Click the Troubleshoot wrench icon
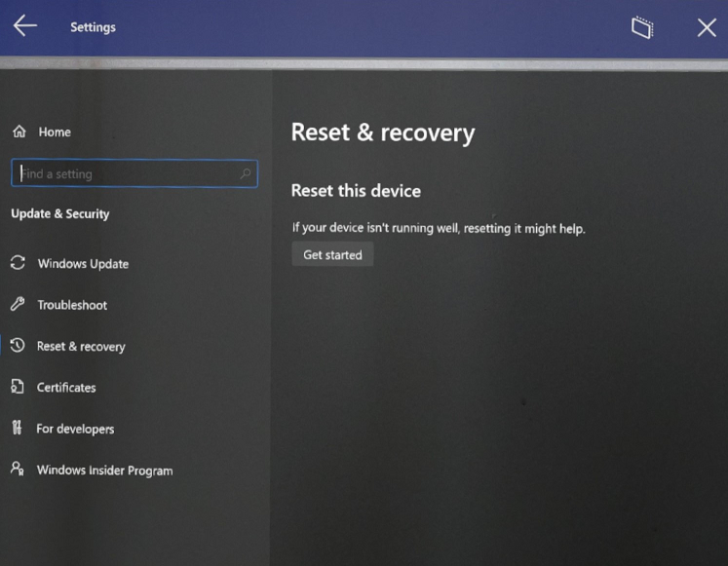The width and height of the screenshot is (728, 566). 18,304
